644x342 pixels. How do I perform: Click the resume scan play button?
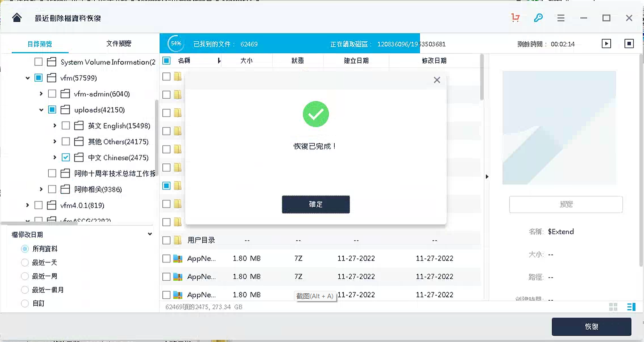click(x=606, y=44)
